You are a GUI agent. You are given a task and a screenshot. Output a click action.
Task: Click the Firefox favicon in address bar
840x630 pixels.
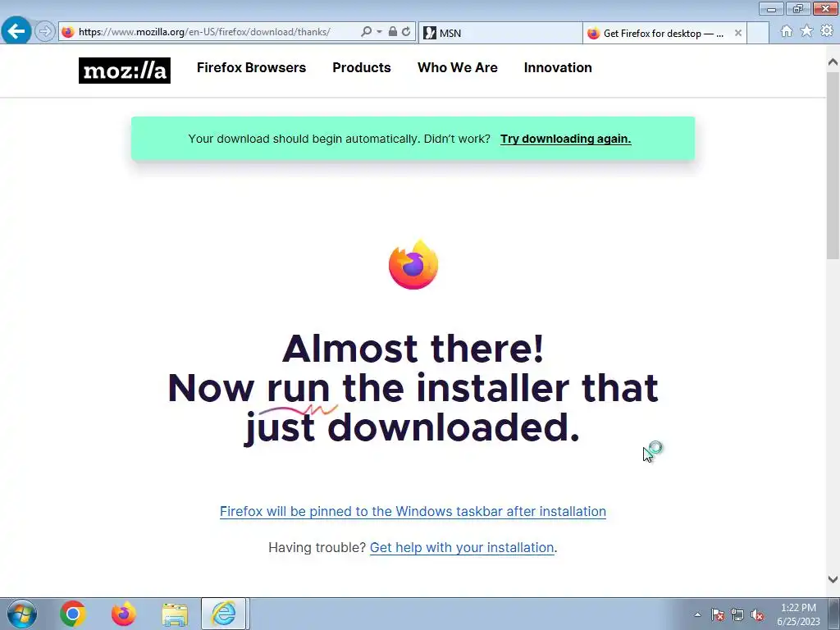pyautogui.click(x=68, y=32)
